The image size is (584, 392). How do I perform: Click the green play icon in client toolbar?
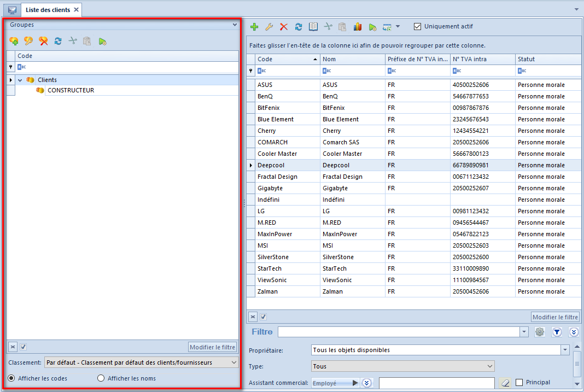[372, 27]
